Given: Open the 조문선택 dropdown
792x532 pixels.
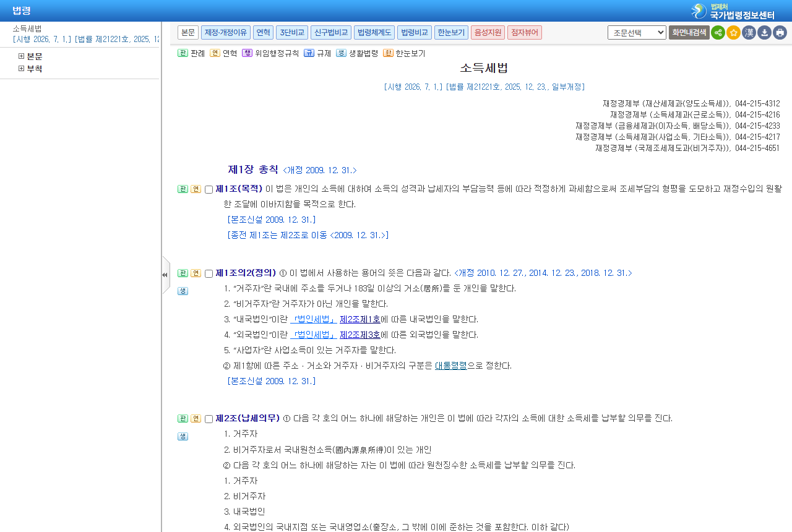Looking at the screenshot, I should click(637, 32).
